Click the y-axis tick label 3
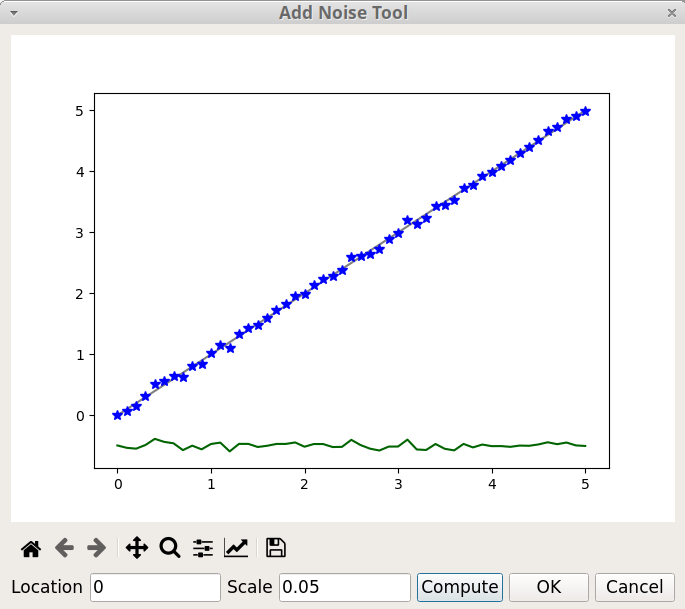This screenshot has width=685, height=609. coord(79,233)
